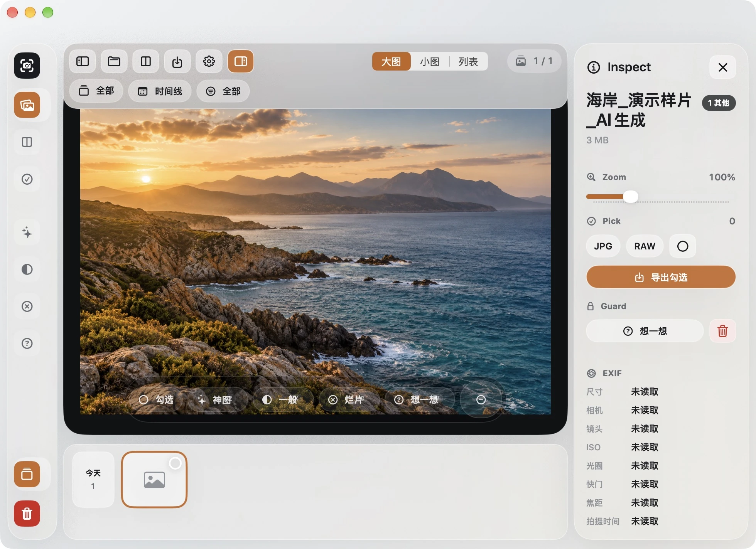Close the Inspect panel
The height and width of the screenshot is (549, 756).
723,67
